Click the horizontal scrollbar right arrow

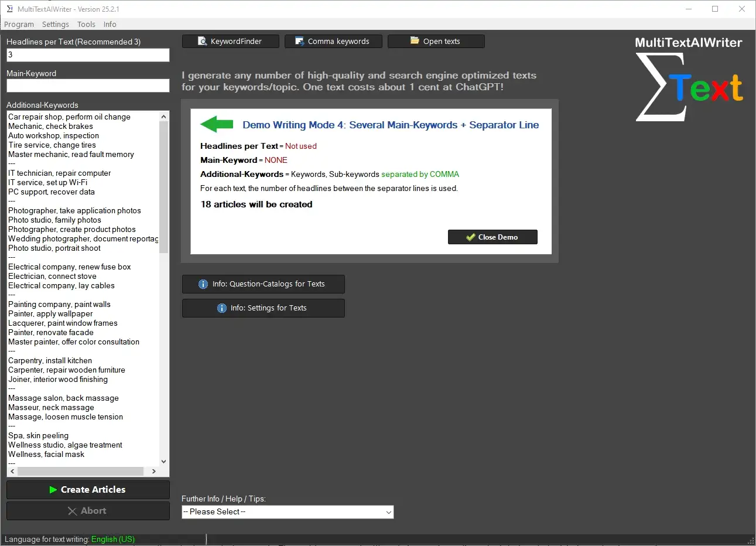tap(155, 471)
